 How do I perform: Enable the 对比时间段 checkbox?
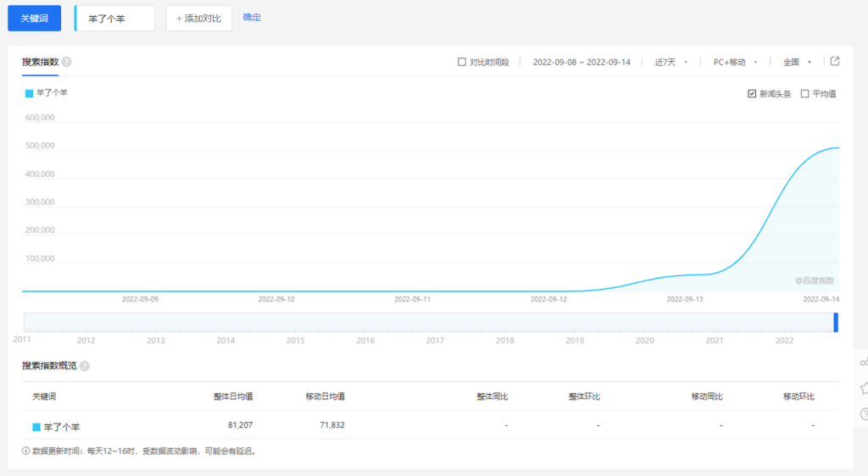(x=462, y=62)
